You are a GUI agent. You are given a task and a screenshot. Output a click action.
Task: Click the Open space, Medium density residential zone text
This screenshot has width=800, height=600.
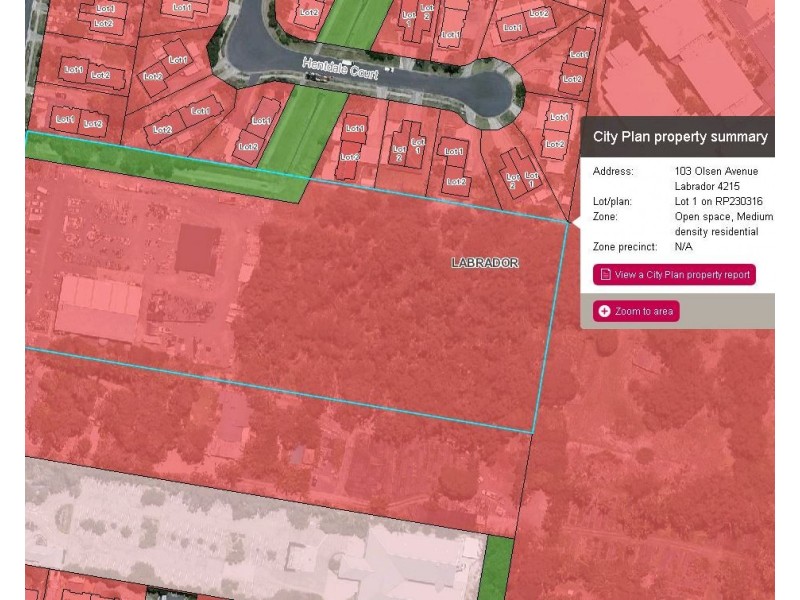723,224
